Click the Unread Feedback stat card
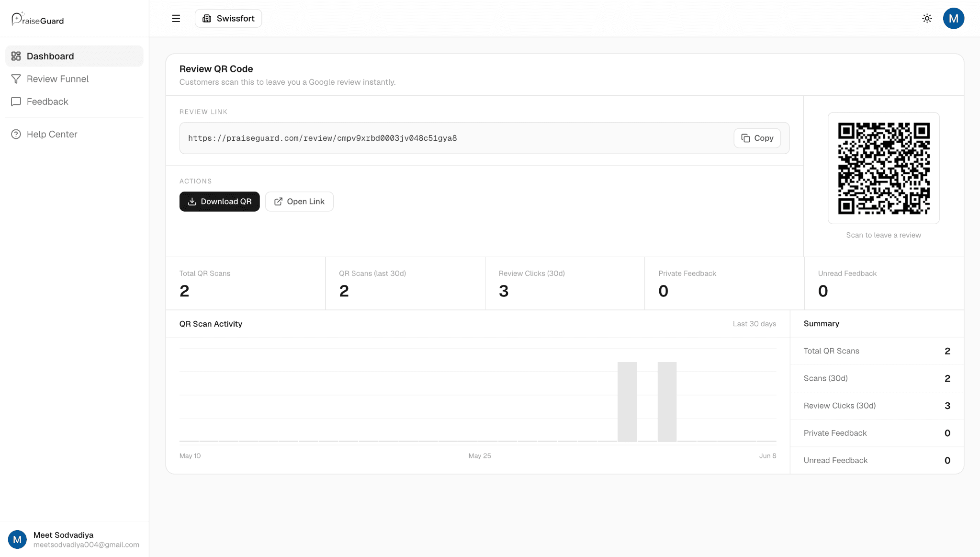The width and height of the screenshot is (980, 557). click(884, 284)
